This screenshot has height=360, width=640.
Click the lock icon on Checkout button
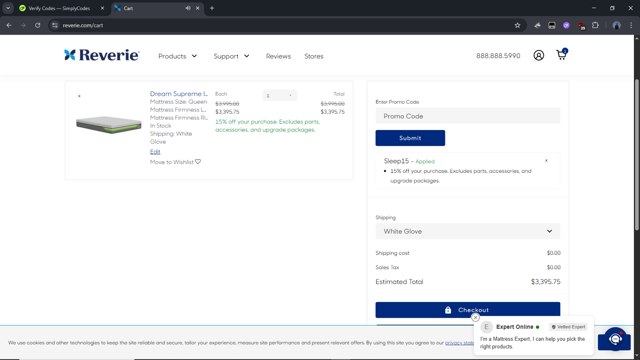448,310
